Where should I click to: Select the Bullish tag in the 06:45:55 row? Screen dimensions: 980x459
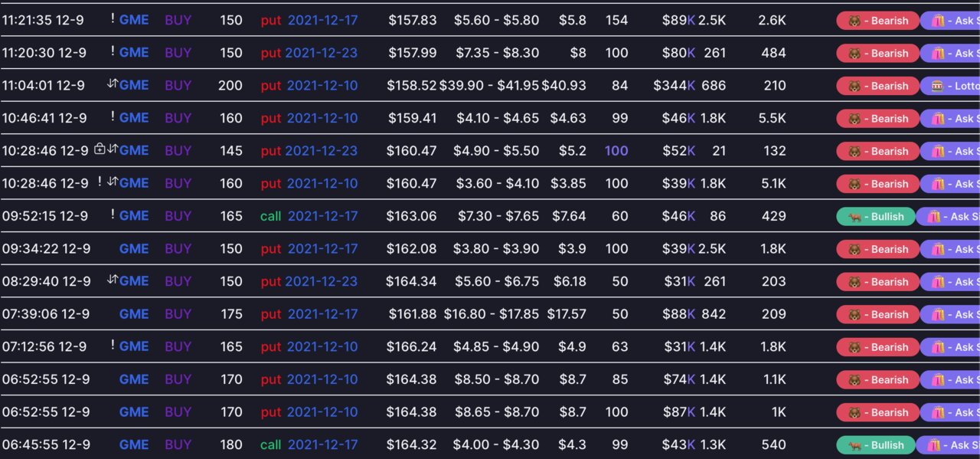coord(876,445)
